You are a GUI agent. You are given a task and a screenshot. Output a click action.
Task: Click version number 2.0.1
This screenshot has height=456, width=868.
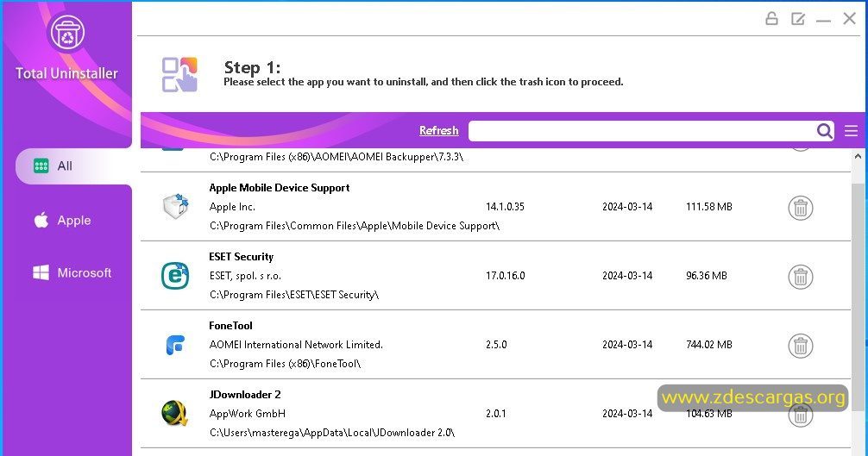click(496, 414)
